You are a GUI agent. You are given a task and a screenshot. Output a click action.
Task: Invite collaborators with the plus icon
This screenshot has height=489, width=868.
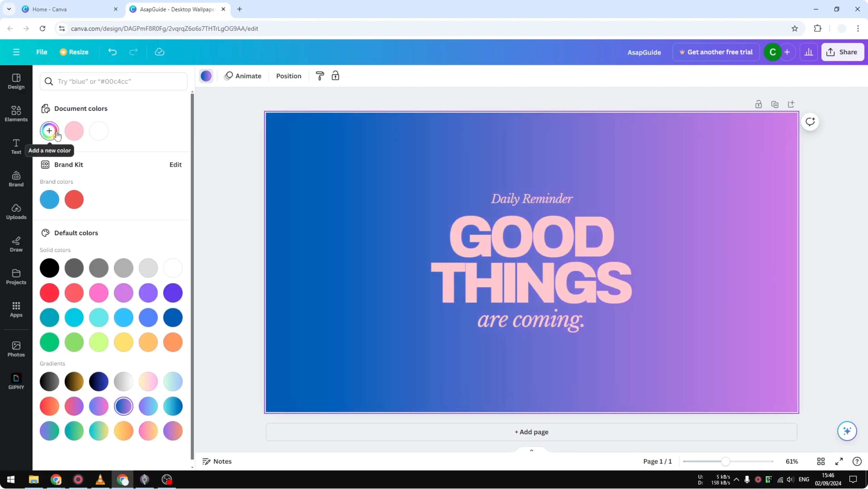(787, 52)
